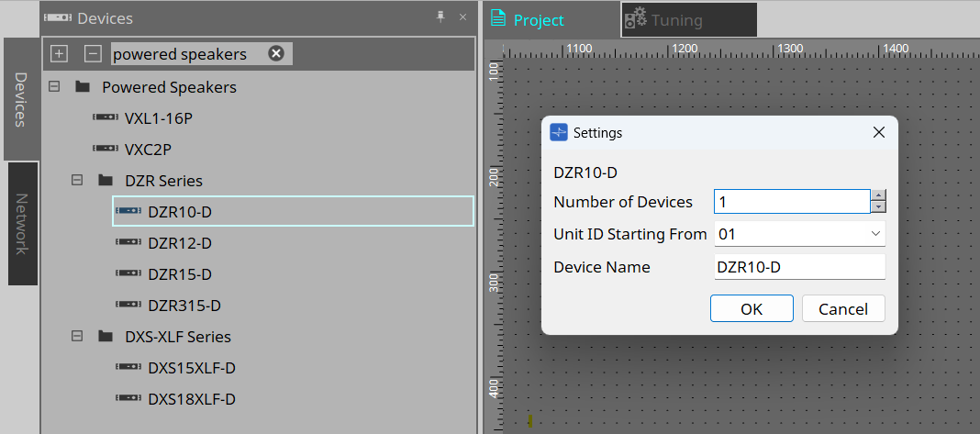Select DZR12-D in the device tree

click(x=180, y=242)
